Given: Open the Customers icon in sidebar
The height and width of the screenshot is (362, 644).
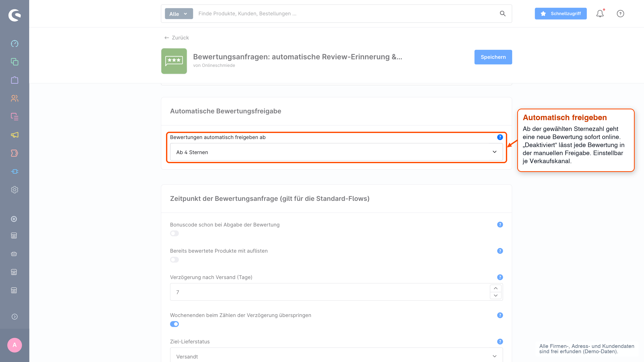Looking at the screenshot, I should [x=15, y=98].
